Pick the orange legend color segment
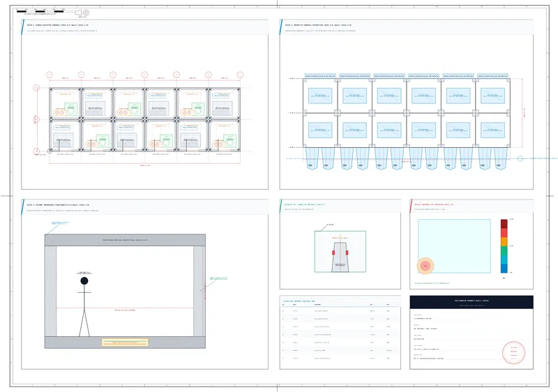Screen dimensions: 558x392 pyautogui.click(x=504, y=241)
